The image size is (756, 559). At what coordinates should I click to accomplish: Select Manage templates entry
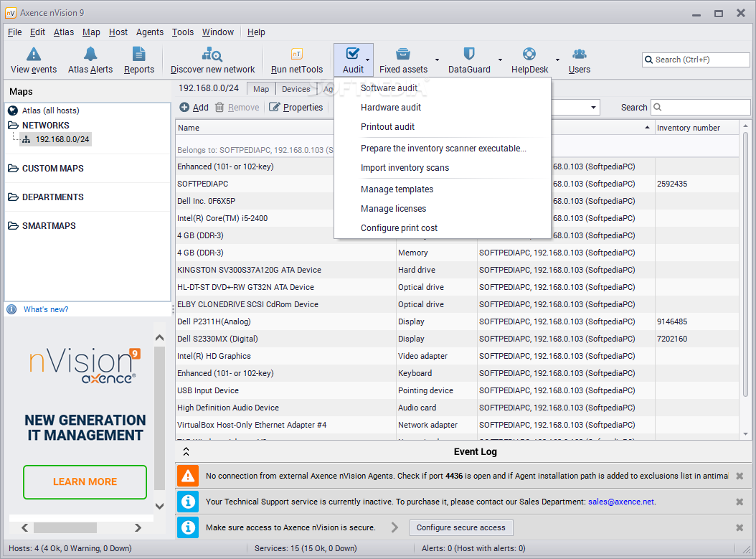click(x=442, y=189)
